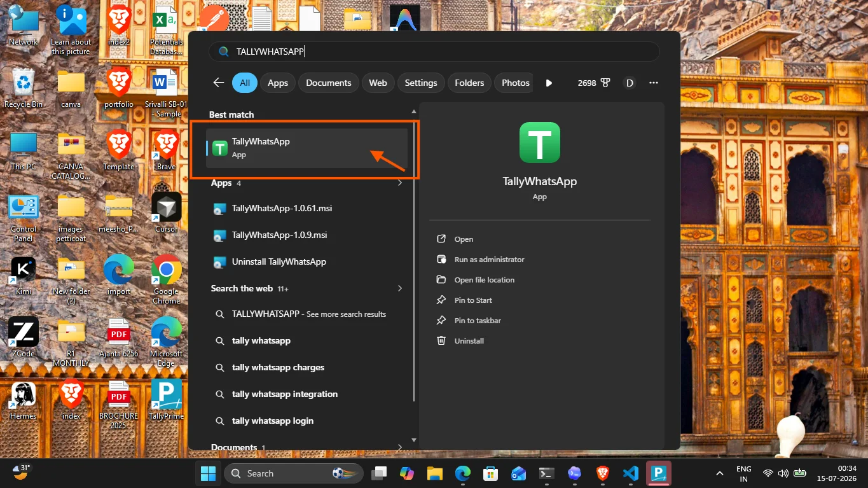Switch to the Folders filter tab
868x488 pixels.
pos(469,83)
